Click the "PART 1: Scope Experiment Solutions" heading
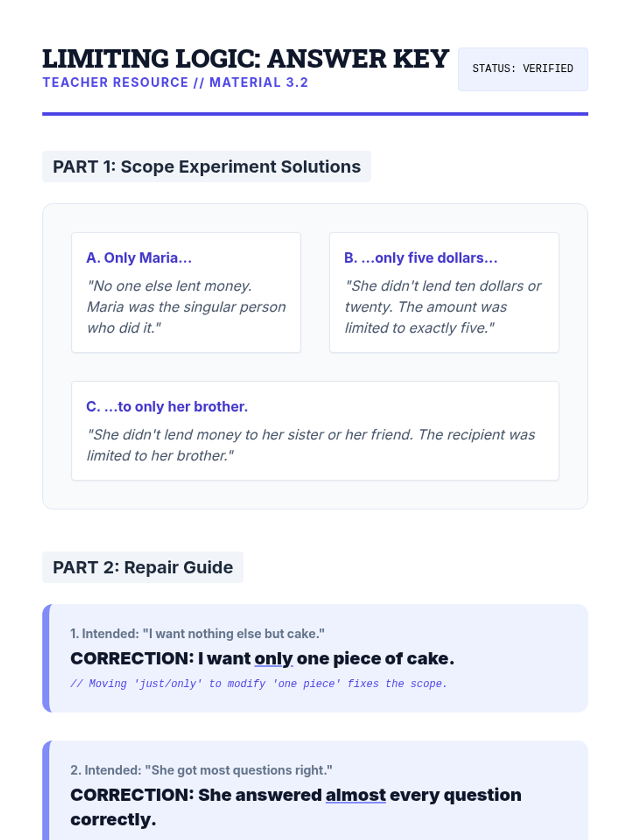 tap(206, 166)
